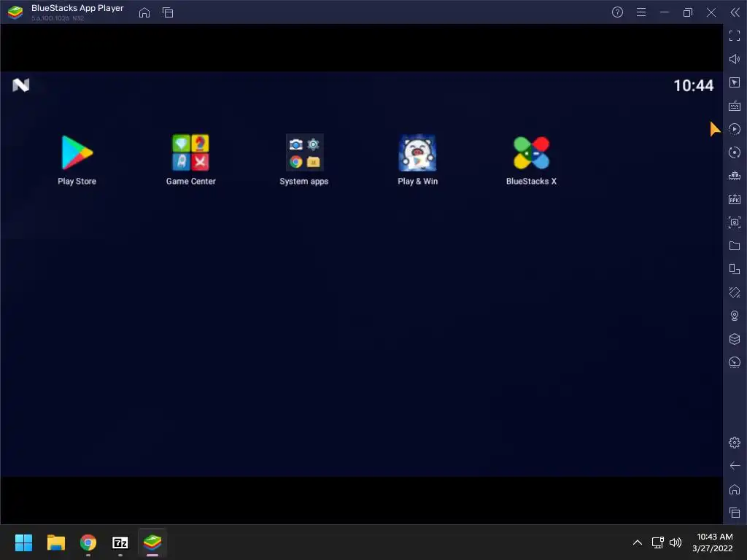The width and height of the screenshot is (747, 560).
Task: Open recent apps from sidebar bottom
Action: click(x=735, y=513)
